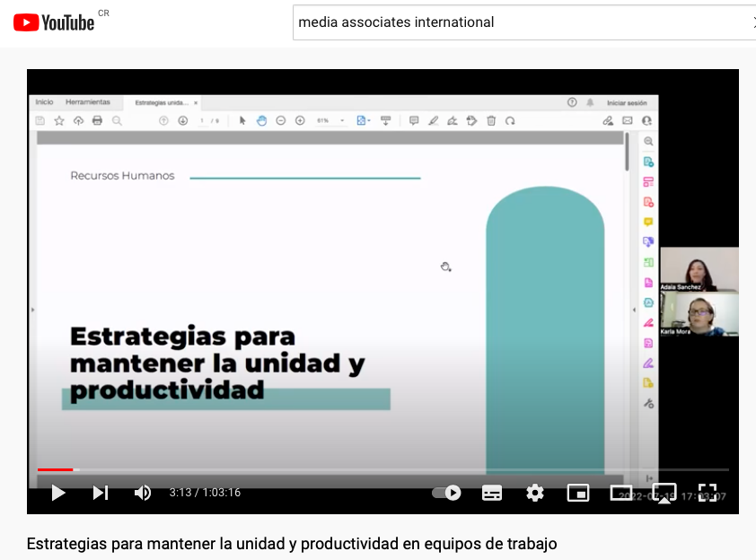Select the hand pan tool in toolbar

[261, 120]
